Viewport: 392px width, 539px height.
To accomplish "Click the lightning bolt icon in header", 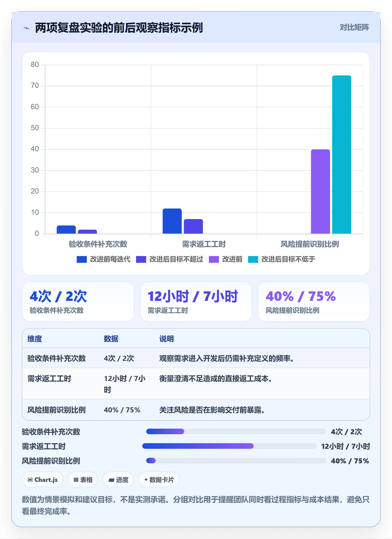I will click(27, 28).
